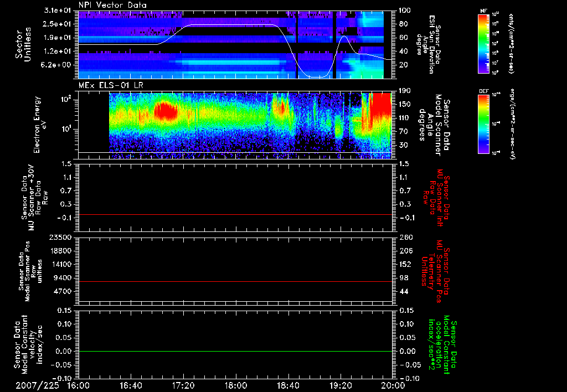This screenshot has height=392, width=567.
Task: Click the 18:40 time tick label
Action: (x=288, y=385)
